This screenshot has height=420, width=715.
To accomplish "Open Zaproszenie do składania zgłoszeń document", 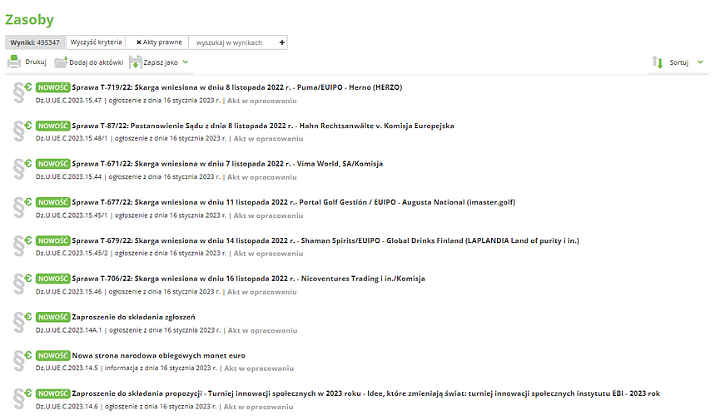I will pos(126,317).
